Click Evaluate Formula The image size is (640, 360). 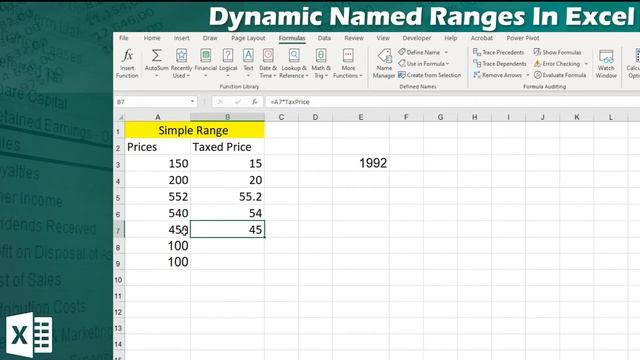[560, 75]
